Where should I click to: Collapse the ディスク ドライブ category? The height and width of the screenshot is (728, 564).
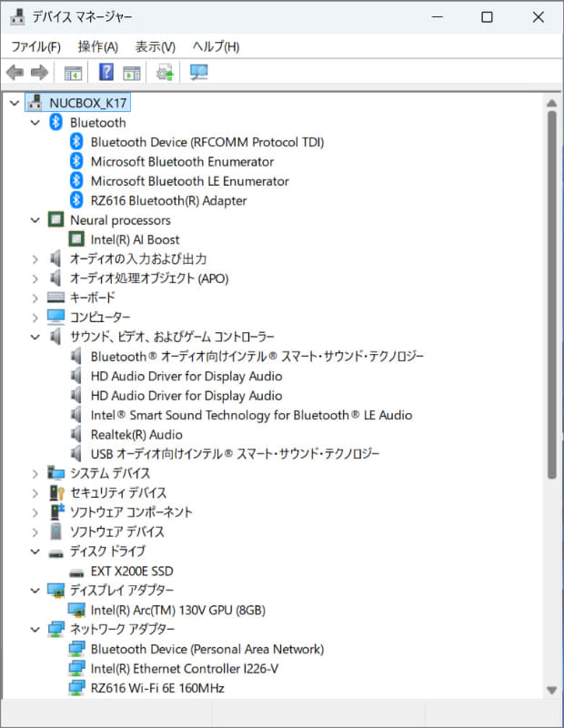click(x=35, y=551)
